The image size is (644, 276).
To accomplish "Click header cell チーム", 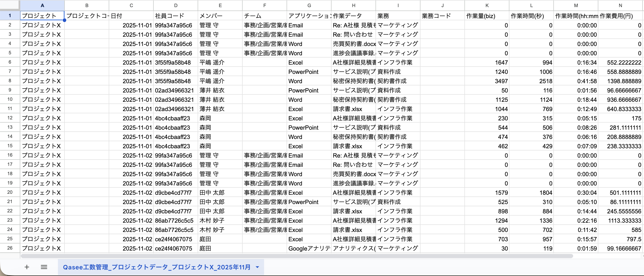I will 265,16.
